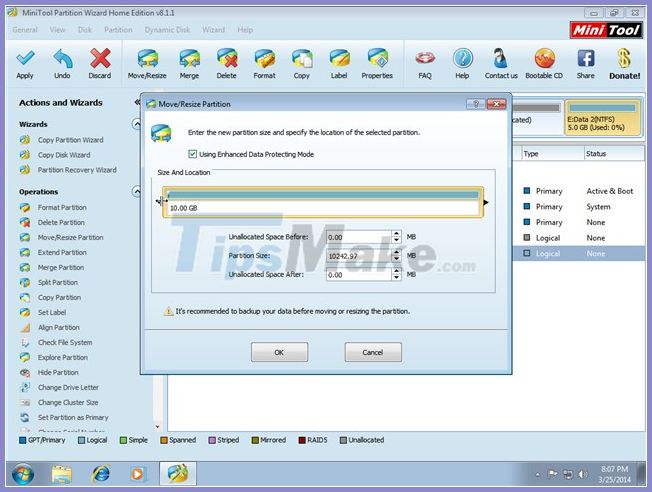Image resolution: width=652 pixels, height=492 pixels.
Task: Click OK in Move/Resize dialog
Action: (279, 352)
